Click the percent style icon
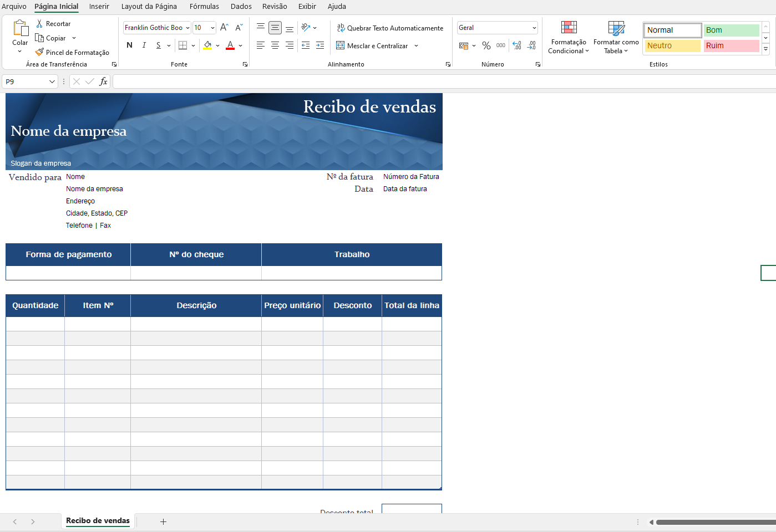 click(486, 45)
